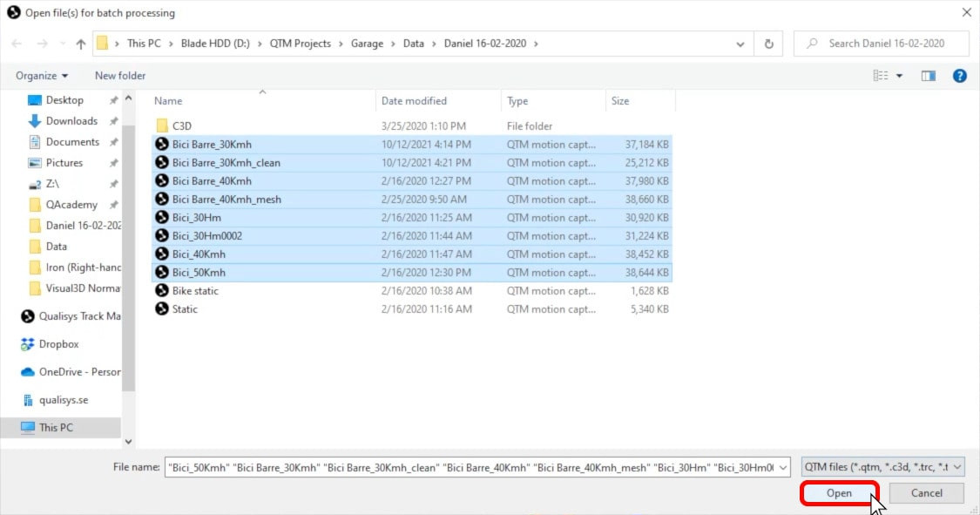Open the Organize dropdown menu

42,76
